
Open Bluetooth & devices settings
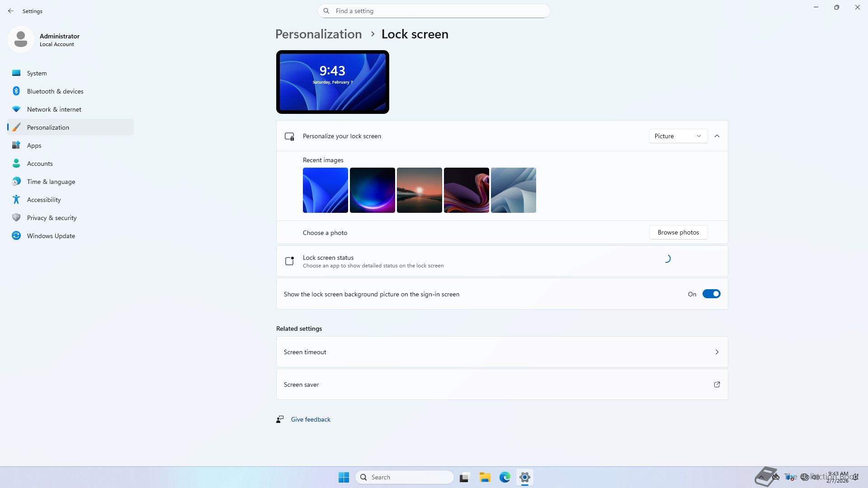point(55,91)
